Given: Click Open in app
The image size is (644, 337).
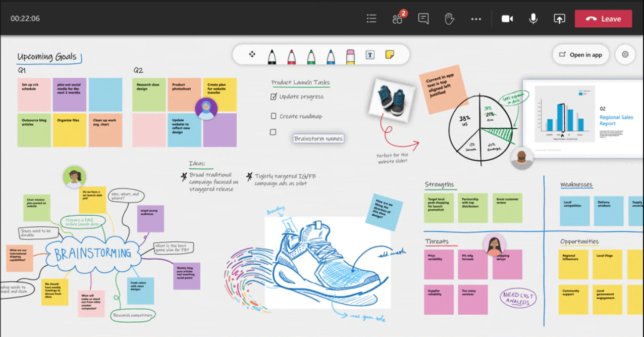Looking at the screenshot, I should click(580, 54).
